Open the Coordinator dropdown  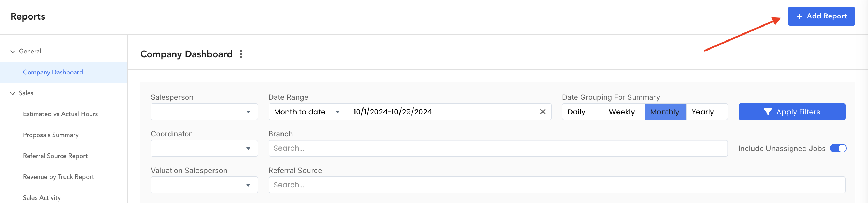coord(204,148)
